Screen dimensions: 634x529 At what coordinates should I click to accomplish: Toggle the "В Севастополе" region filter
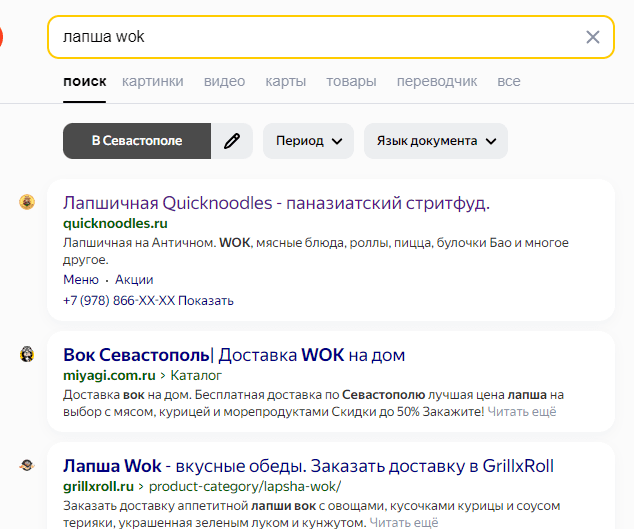137,141
